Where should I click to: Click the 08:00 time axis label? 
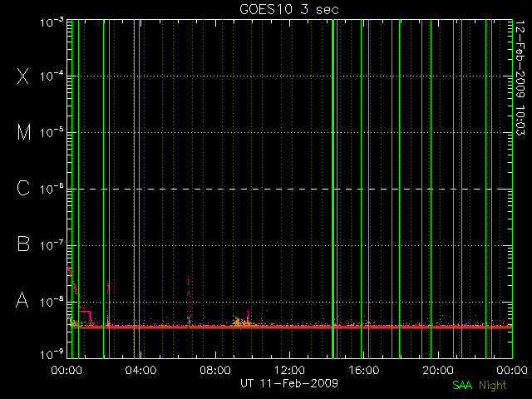pos(215,370)
